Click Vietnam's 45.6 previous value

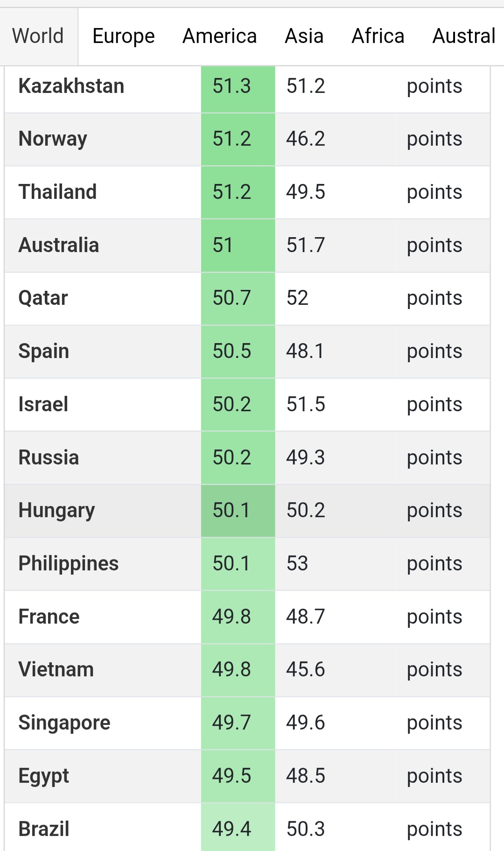click(x=306, y=670)
